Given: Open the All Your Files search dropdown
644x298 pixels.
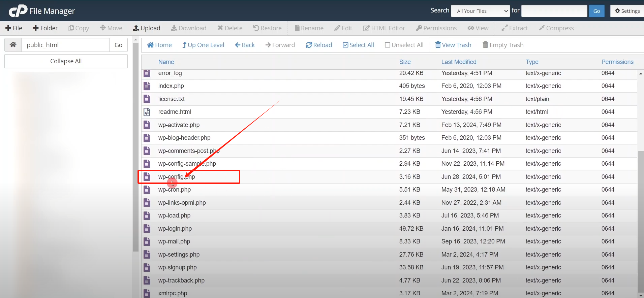Looking at the screenshot, I should [480, 11].
